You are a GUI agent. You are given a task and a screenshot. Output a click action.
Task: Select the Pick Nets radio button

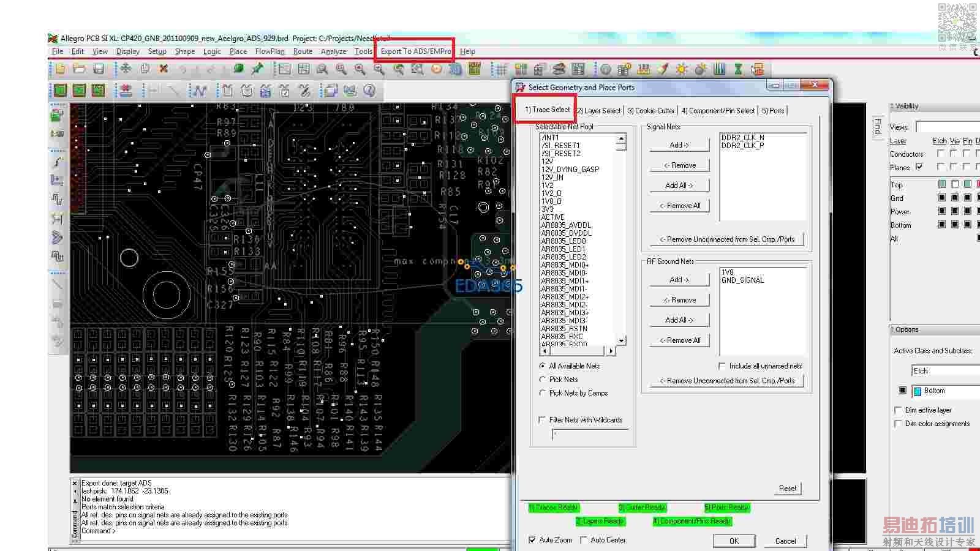542,380
